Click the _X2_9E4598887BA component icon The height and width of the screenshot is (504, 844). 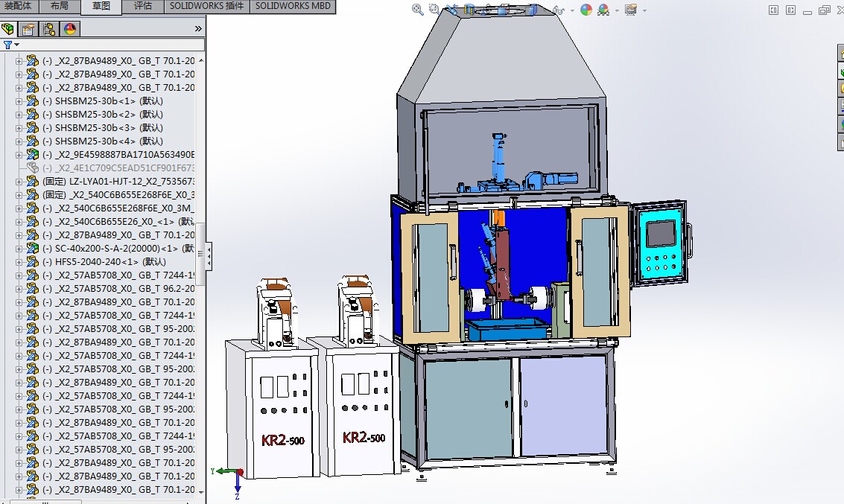pyautogui.click(x=32, y=155)
